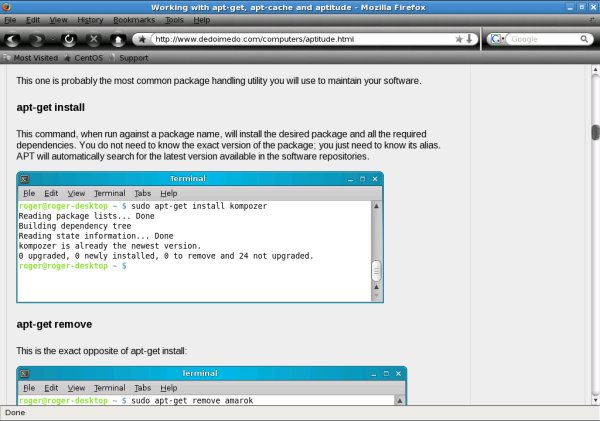Viewport: 600px width, 421px height.
Task: Click the page vertical scrollbar thumb
Action: 595,132
